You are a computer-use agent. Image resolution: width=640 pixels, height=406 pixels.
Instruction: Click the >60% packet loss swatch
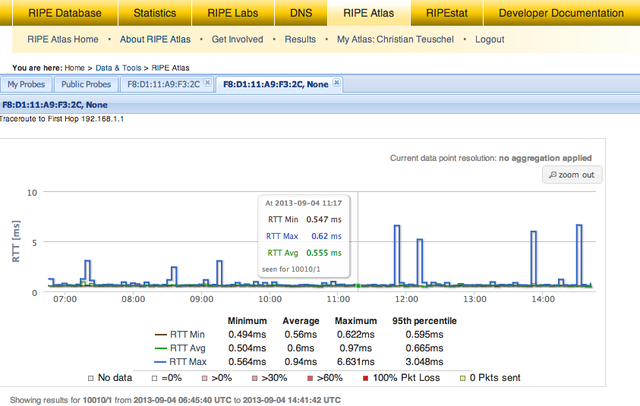point(310,378)
